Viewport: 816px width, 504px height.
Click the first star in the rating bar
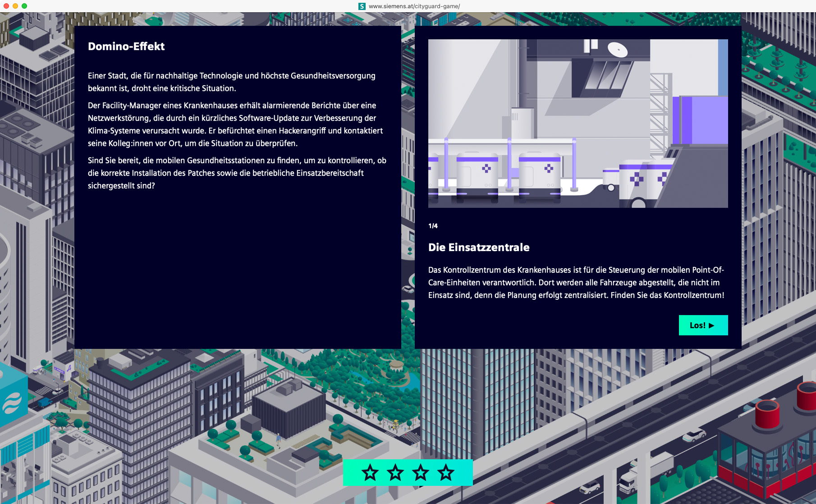370,473
